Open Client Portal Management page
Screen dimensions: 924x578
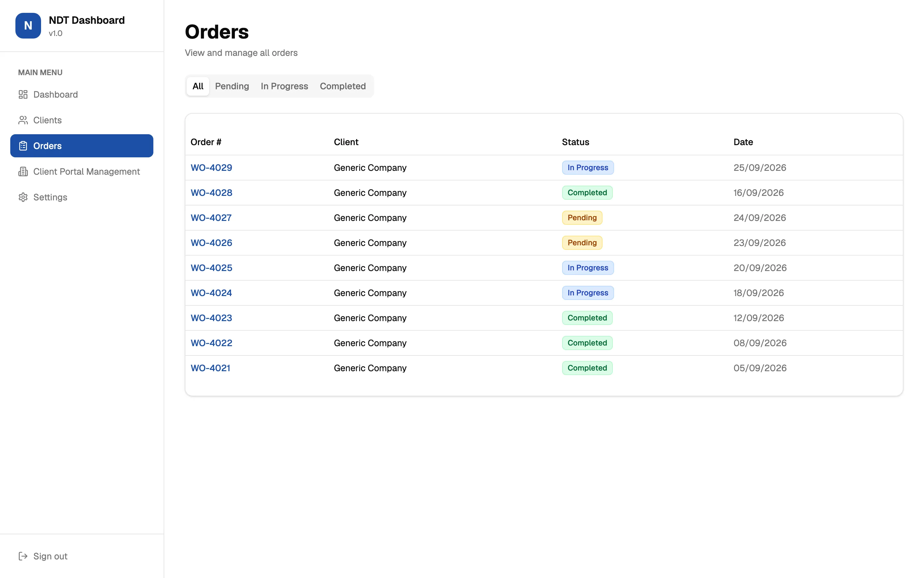82,171
